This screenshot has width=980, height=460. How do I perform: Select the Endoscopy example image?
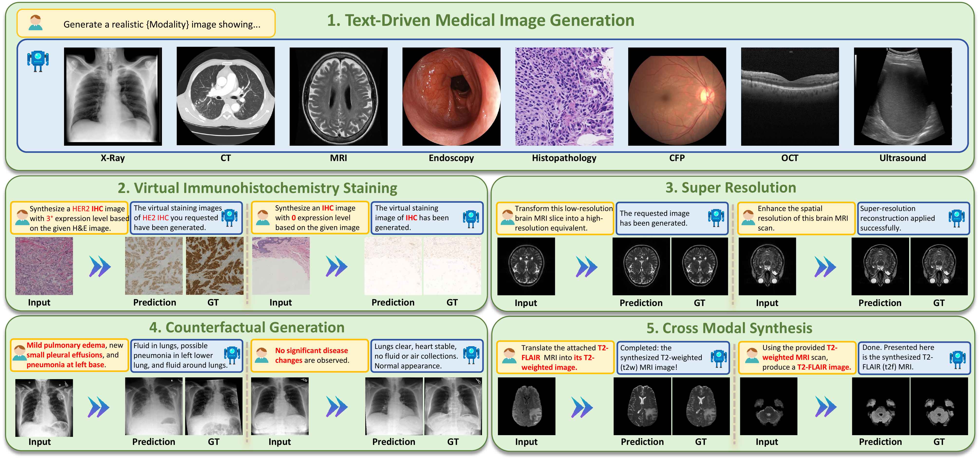(x=451, y=96)
